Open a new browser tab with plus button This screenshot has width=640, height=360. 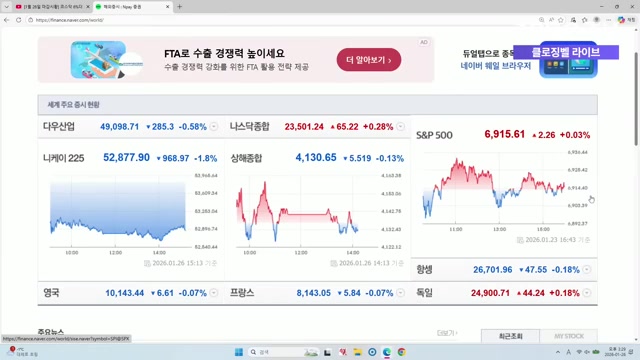point(179,7)
